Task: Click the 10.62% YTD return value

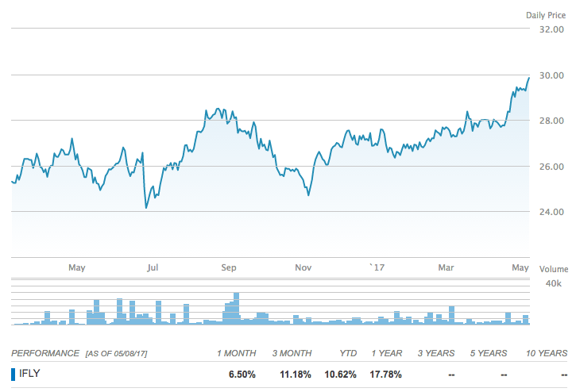Action: point(340,374)
